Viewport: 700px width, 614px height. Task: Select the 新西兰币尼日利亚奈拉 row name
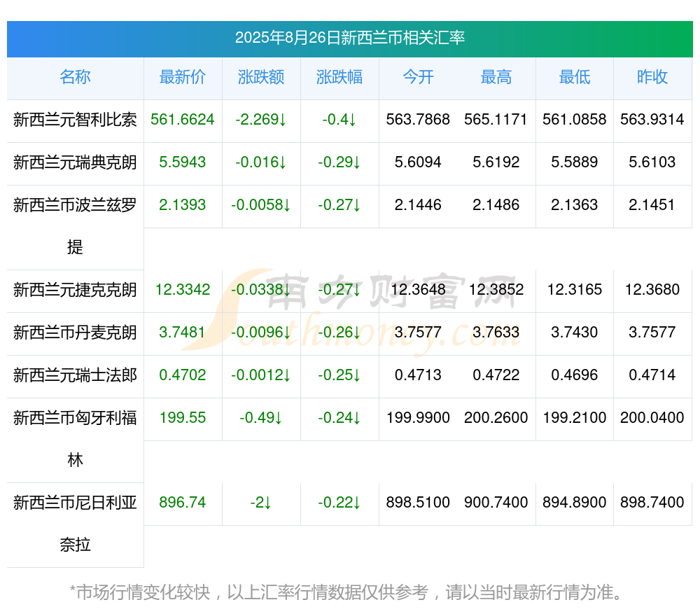pos(75,524)
